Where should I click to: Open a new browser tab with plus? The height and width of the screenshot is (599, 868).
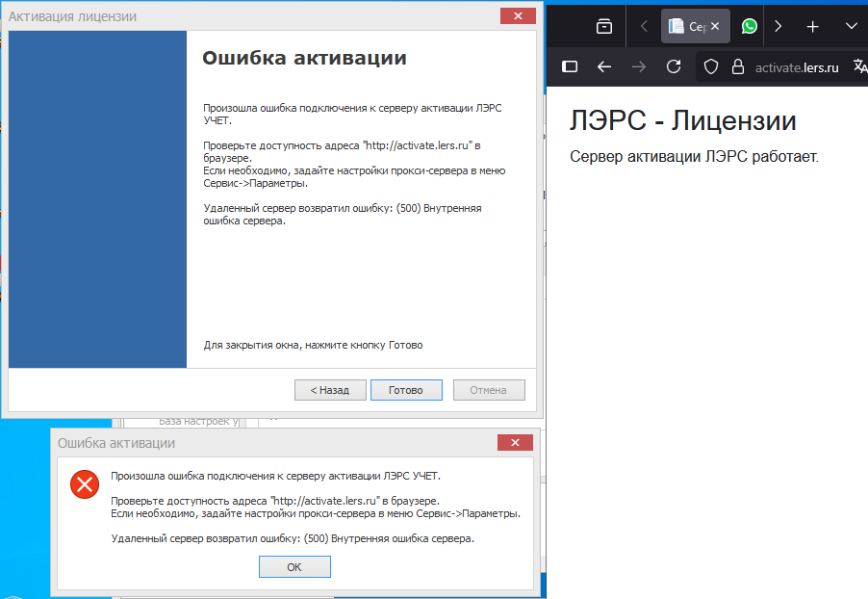(812, 26)
